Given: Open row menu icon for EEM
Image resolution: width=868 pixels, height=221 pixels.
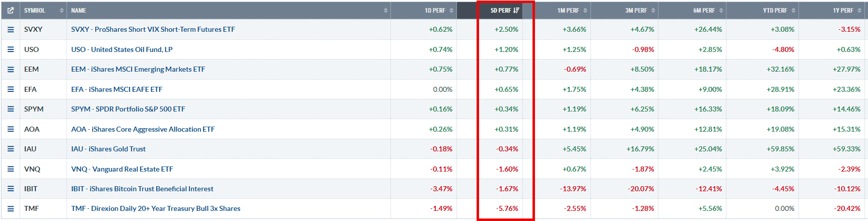Looking at the screenshot, I should point(11,70).
